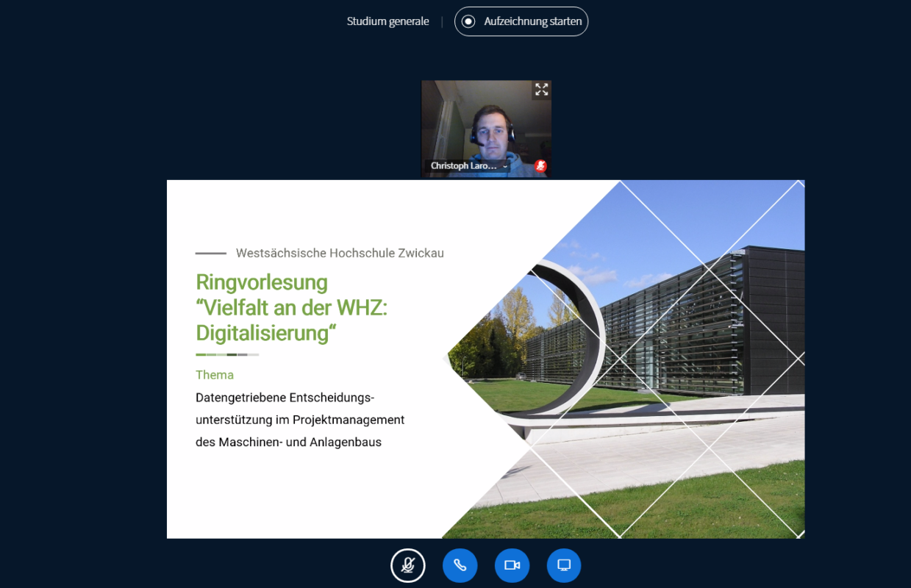The image size is (911, 588).
Task: Click slide heading Ringvorlesung
Action: tap(262, 282)
